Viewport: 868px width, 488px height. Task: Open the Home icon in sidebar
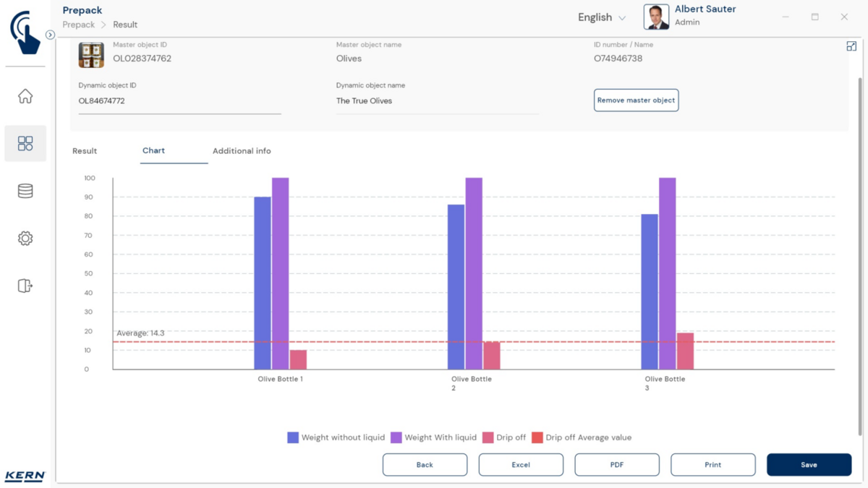coord(25,96)
